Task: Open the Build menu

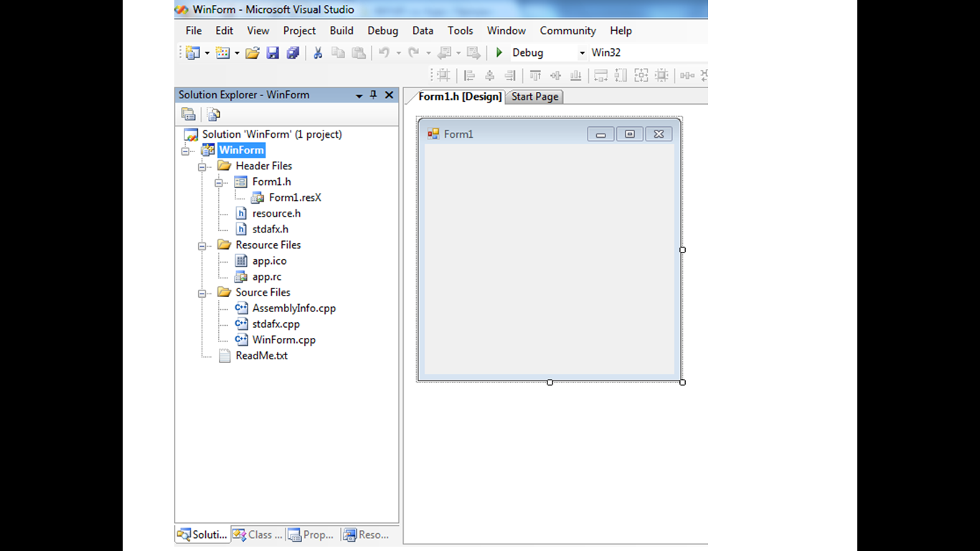Action: click(341, 31)
